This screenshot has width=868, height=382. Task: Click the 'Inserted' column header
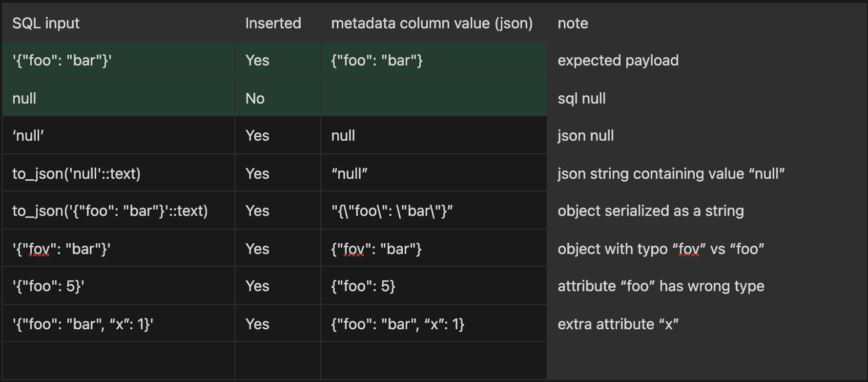coord(273,23)
